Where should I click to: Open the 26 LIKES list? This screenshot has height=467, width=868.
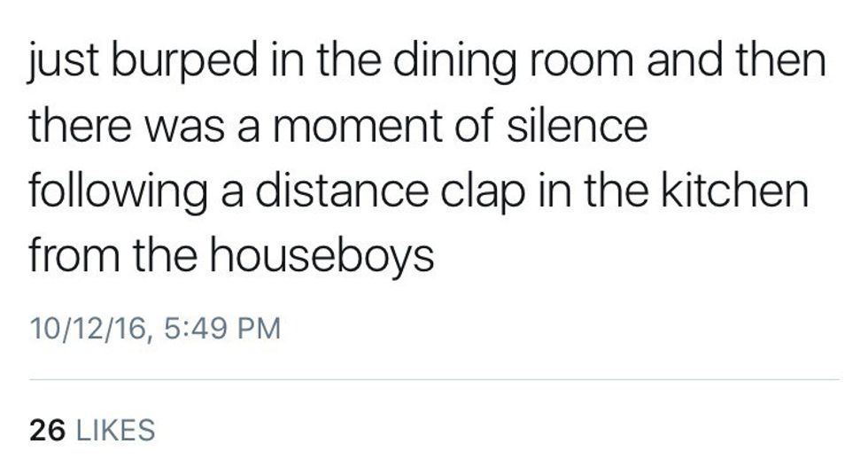(92, 430)
